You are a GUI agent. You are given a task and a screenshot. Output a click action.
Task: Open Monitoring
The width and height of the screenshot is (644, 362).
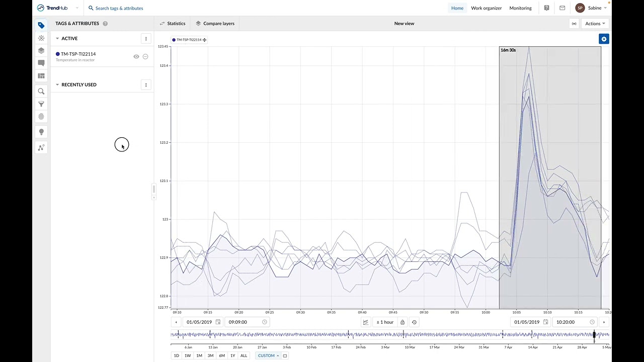pyautogui.click(x=520, y=8)
